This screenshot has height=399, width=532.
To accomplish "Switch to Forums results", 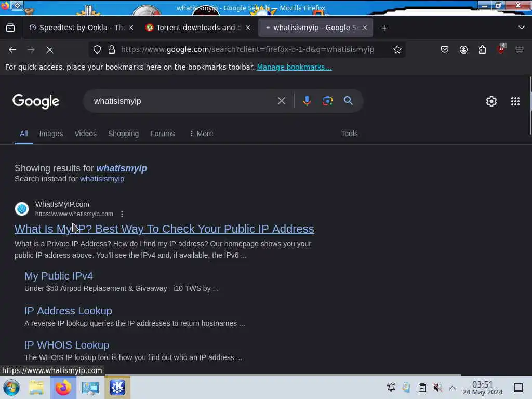I will 162,134.
